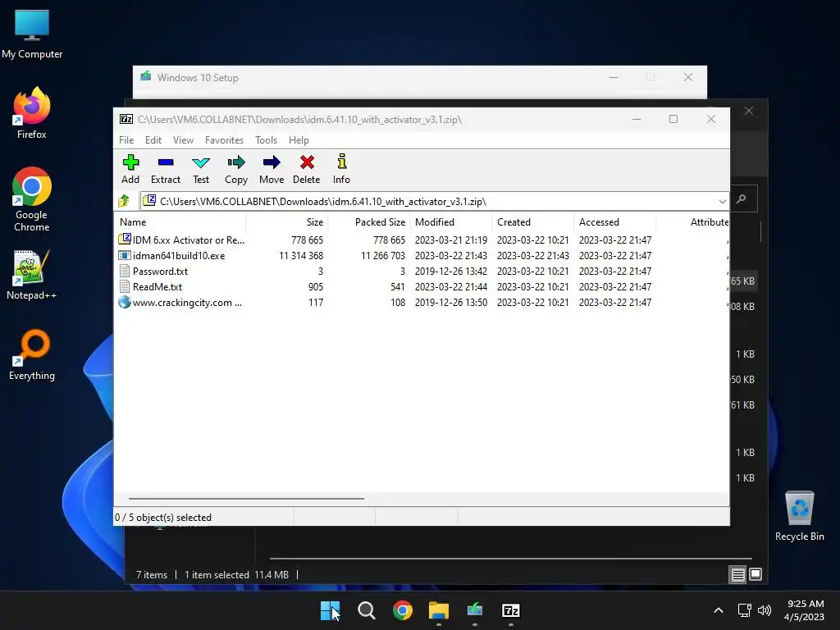
Task: Switch Explorer to details view
Action: (x=737, y=575)
